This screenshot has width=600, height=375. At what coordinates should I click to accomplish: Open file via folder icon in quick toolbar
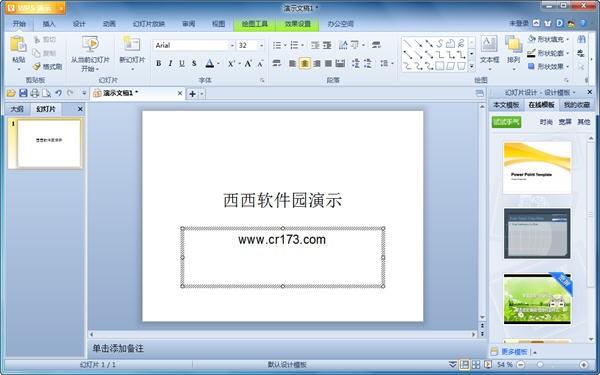[11, 93]
